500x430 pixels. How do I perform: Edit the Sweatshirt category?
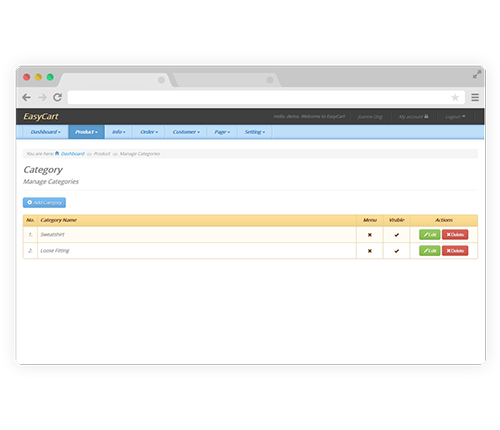pyautogui.click(x=430, y=235)
